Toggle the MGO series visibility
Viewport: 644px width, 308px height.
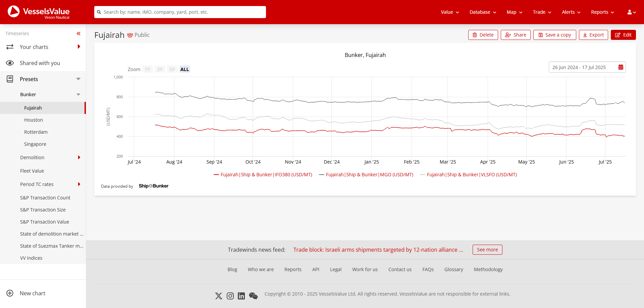[x=367, y=175]
